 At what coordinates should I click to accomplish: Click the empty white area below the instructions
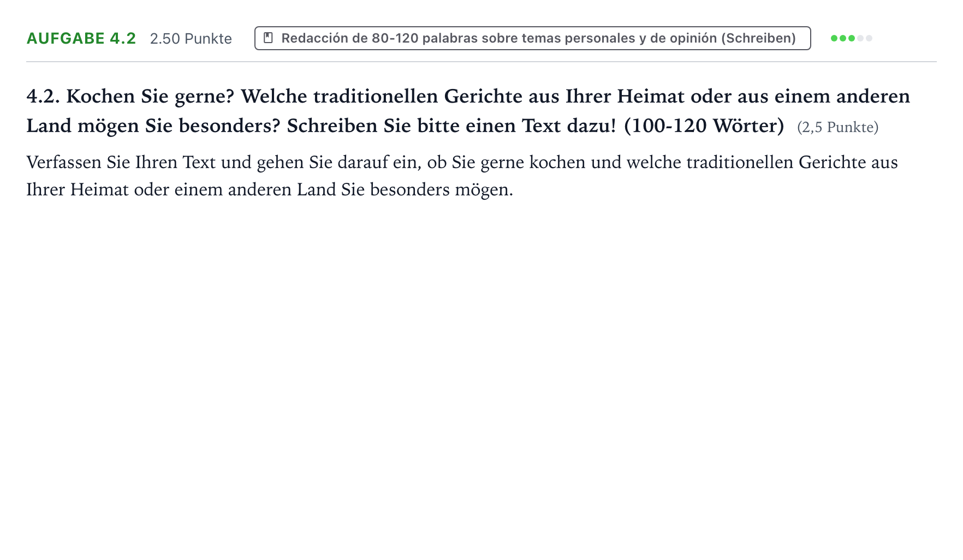(x=481, y=377)
